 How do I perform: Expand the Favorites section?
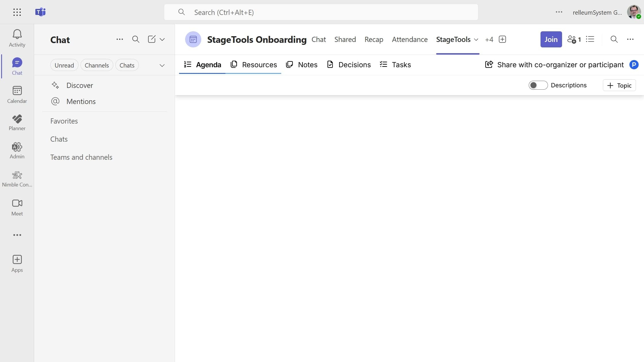click(64, 121)
